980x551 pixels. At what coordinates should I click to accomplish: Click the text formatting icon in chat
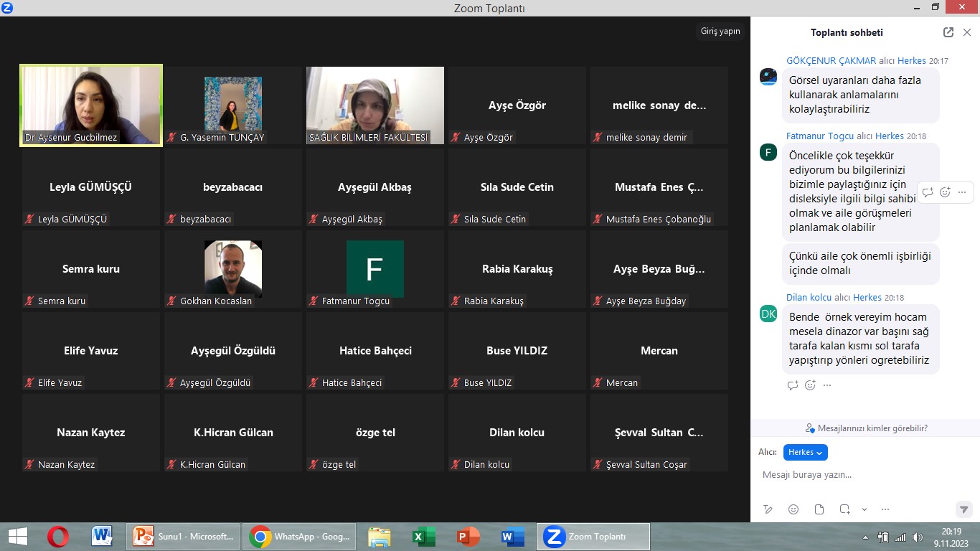coord(768,509)
